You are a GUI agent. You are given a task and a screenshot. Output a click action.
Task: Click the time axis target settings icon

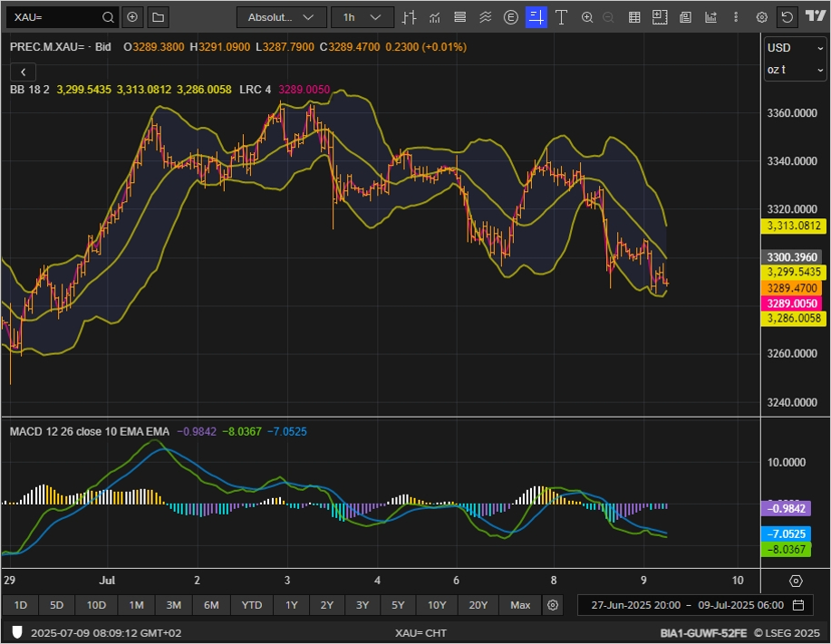(x=796, y=581)
